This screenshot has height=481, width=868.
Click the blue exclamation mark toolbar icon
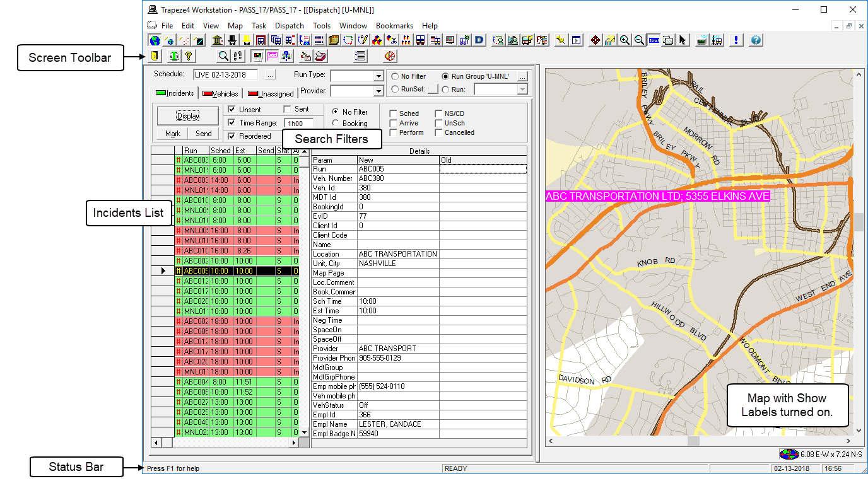736,40
